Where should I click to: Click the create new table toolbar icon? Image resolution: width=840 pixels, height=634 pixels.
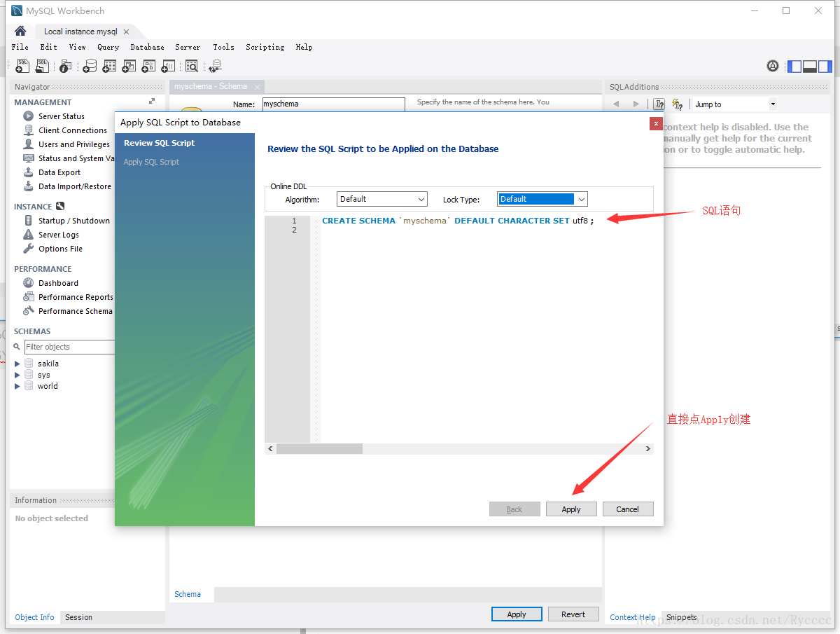point(109,66)
